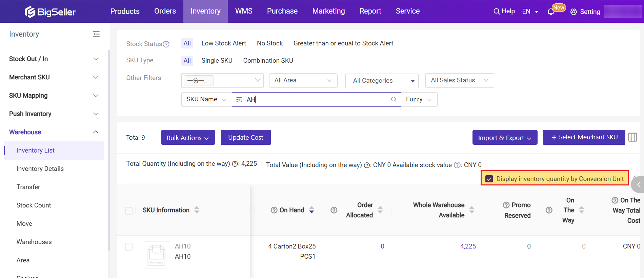The width and height of the screenshot is (644, 278).
Task: Click Promo Reserved help icon
Action: click(x=506, y=205)
